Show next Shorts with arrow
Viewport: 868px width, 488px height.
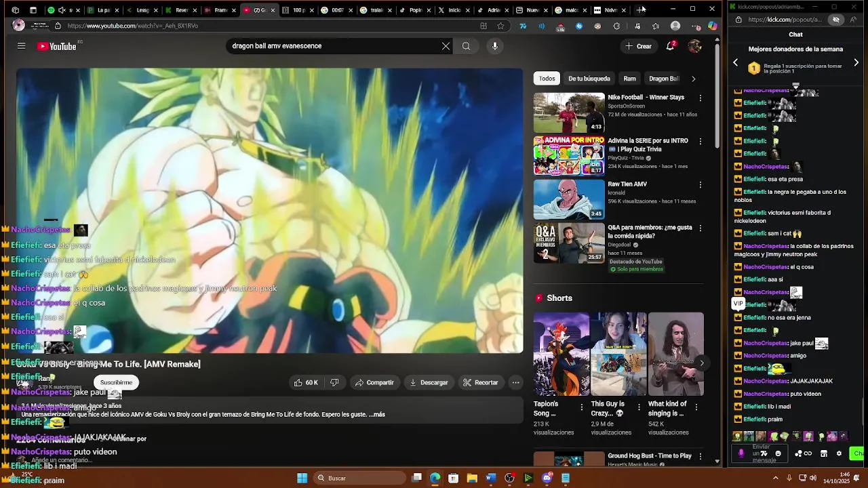702,363
